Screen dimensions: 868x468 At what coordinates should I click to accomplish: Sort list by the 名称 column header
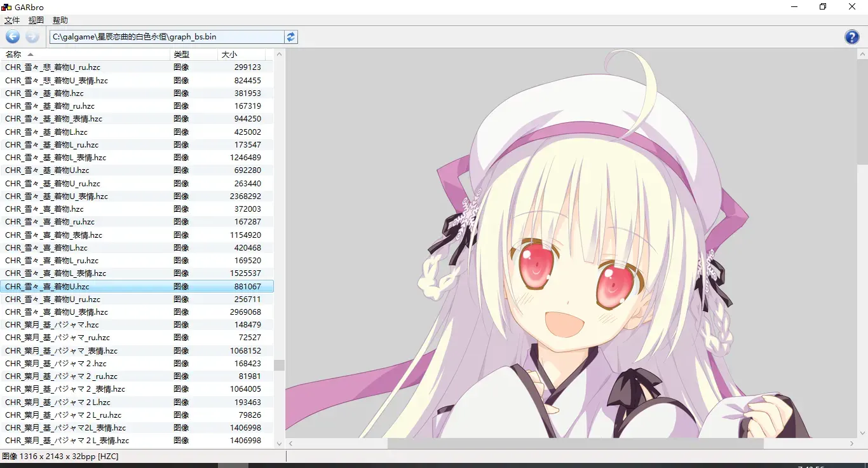(x=86, y=55)
